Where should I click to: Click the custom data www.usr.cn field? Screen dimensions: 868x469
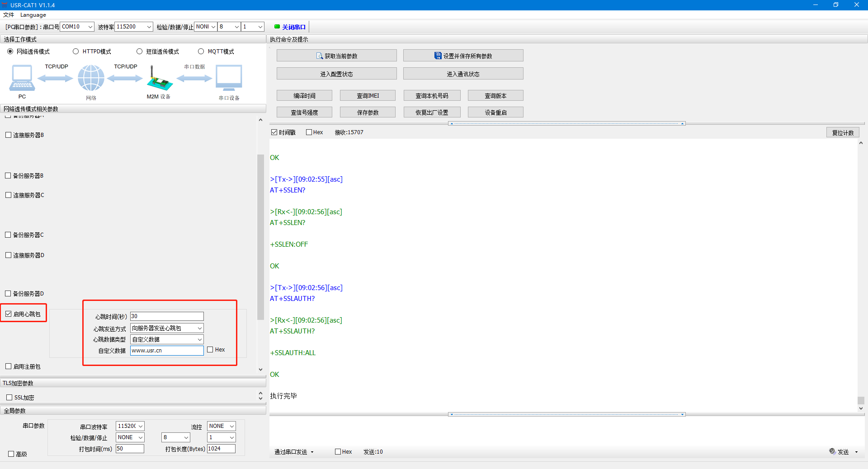pyautogui.click(x=166, y=351)
